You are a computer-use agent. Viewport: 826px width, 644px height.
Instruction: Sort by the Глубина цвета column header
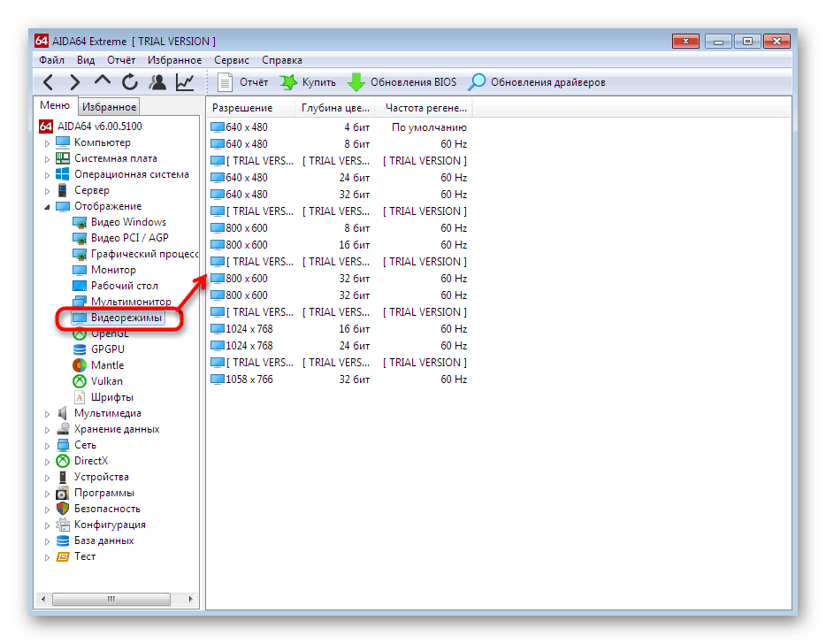coord(335,108)
